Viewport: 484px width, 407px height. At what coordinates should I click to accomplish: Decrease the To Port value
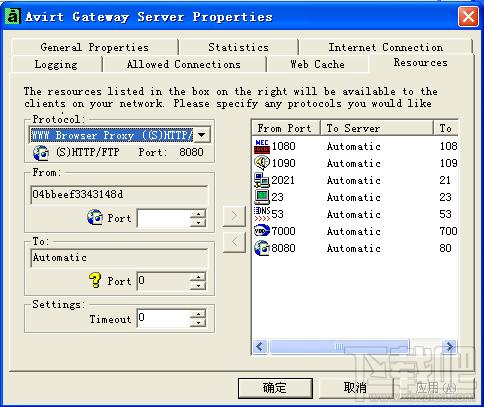pos(198,286)
